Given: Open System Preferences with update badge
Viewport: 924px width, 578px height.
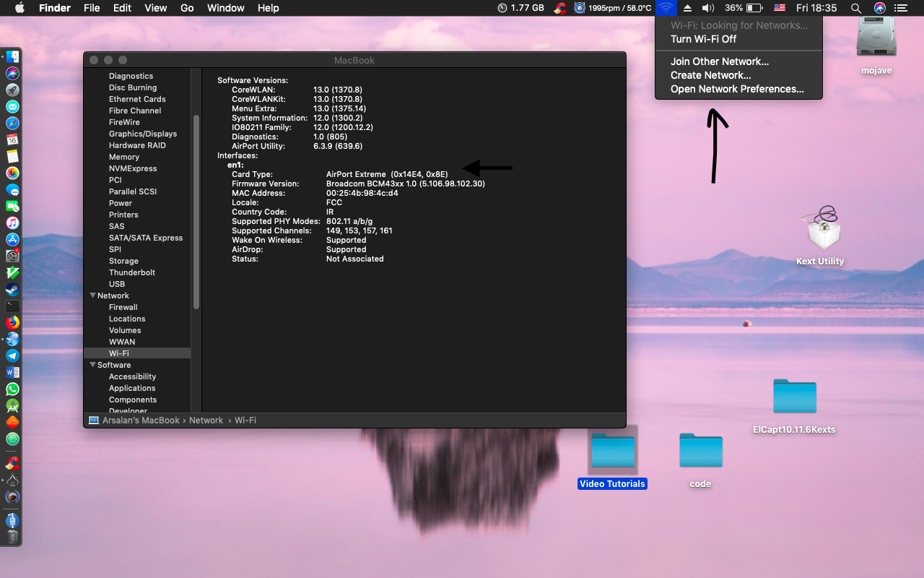Looking at the screenshot, I should click(x=12, y=256).
